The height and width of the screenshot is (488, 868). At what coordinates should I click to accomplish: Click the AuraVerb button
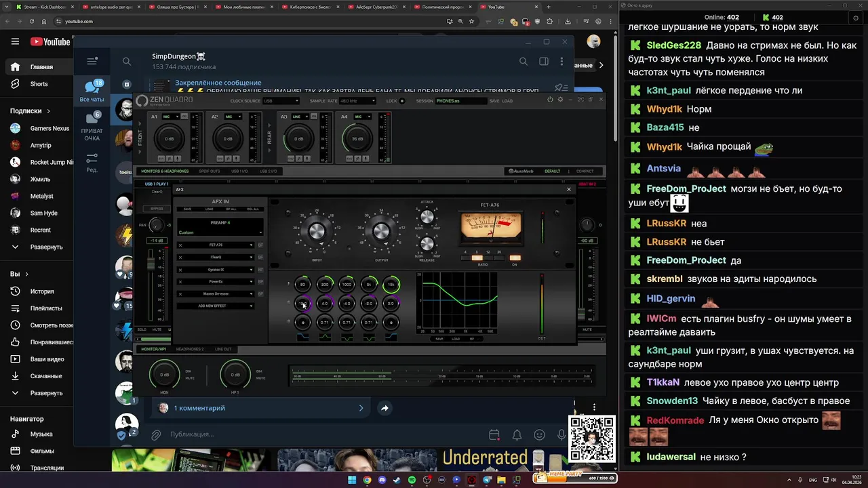521,171
